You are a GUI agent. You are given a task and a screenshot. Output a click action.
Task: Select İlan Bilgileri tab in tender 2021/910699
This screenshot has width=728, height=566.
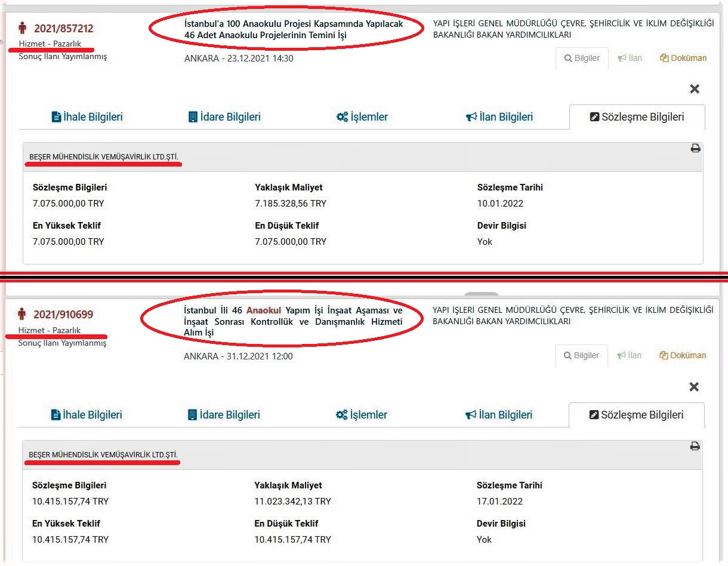pyautogui.click(x=499, y=415)
